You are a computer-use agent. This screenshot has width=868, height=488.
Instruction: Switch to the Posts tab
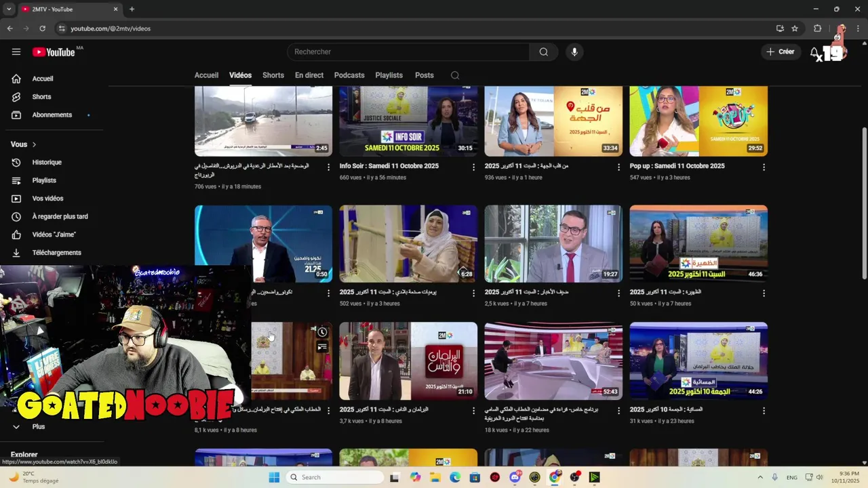pos(425,75)
